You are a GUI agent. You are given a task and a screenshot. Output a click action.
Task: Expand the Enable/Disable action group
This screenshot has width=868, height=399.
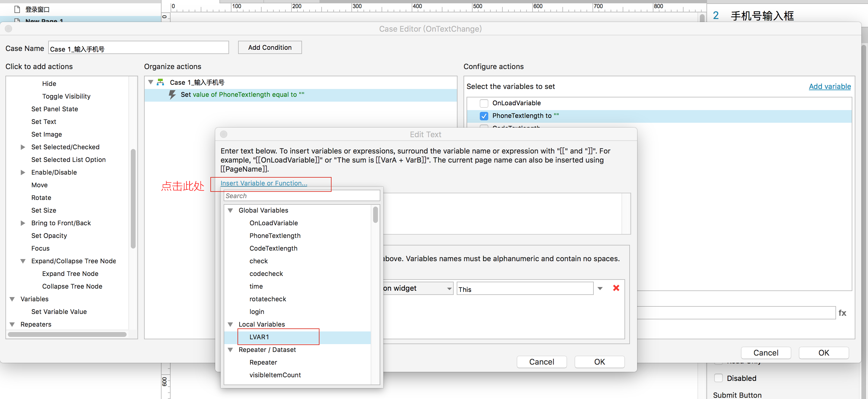coord(23,172)
